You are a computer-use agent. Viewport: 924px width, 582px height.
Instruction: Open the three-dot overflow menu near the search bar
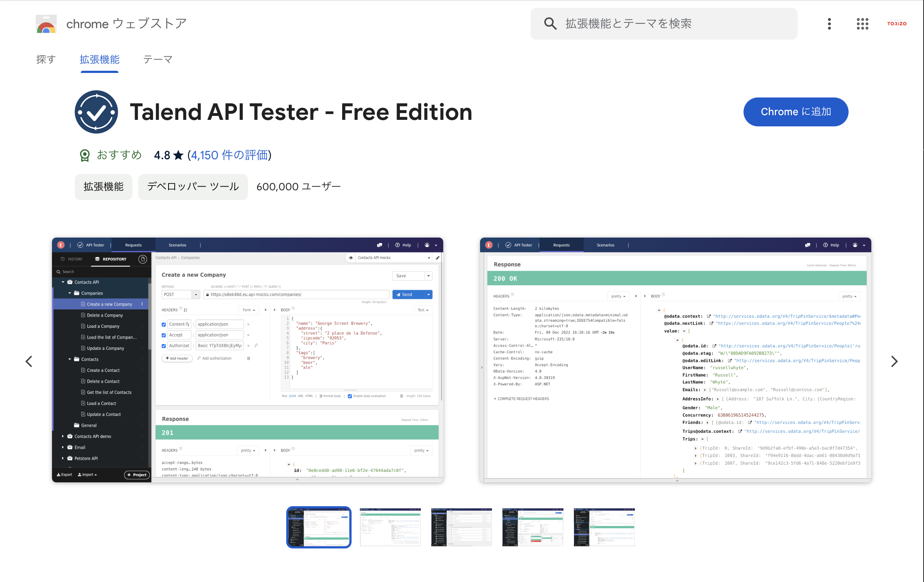(x=829, y=24)
